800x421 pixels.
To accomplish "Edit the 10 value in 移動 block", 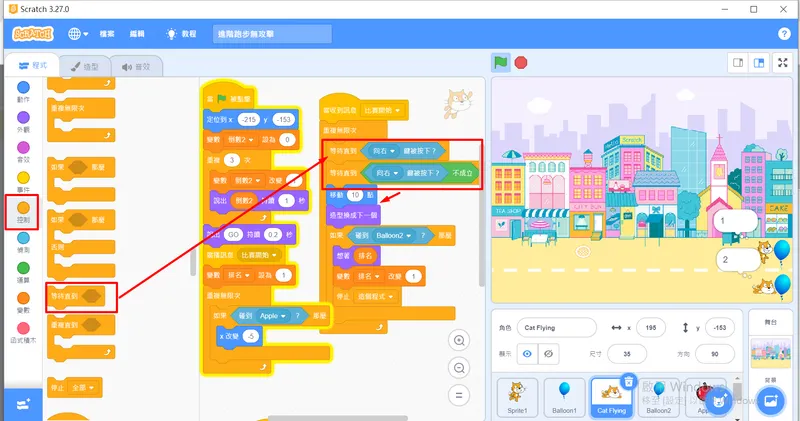I will [x=355, y=195].
